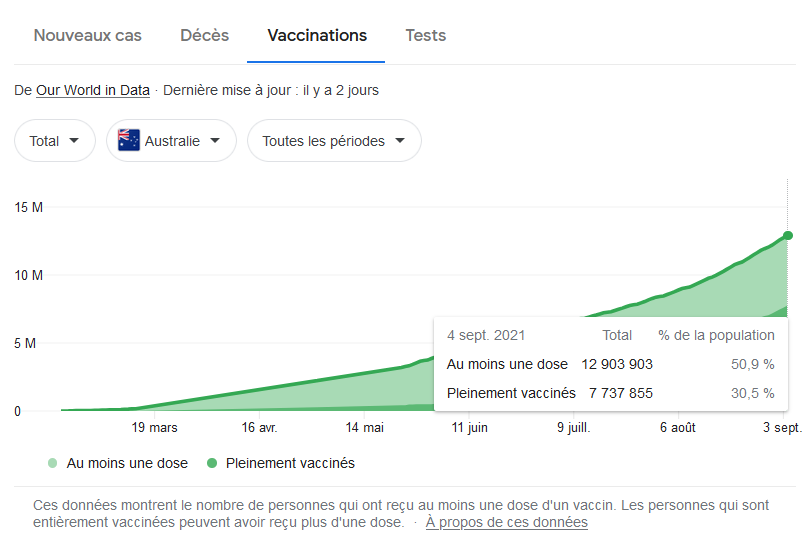Click the Australian flag icon
The height and width of the screenshot is (548, 802).
point(128,141)
